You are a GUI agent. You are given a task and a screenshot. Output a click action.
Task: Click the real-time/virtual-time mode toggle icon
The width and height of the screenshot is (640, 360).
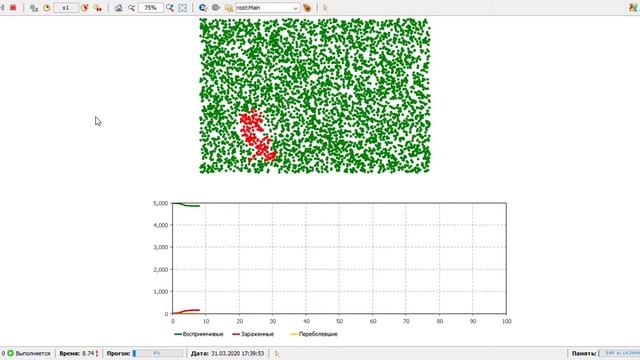click(x=34, y=8)
